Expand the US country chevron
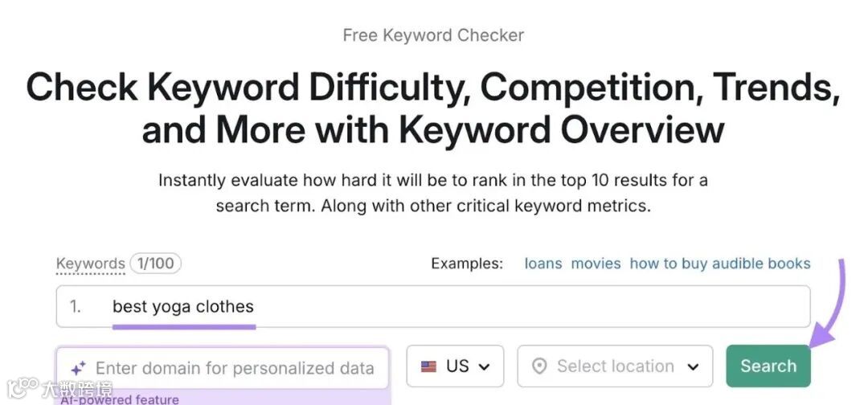Screen dimensions: 868x405 [484, 366]
